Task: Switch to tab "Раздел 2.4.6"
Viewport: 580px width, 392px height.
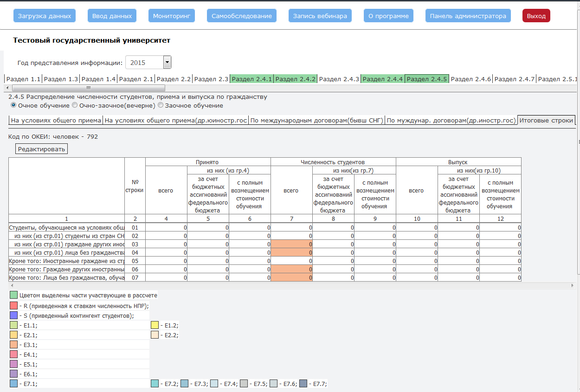Action: click(x=471, y=79)
